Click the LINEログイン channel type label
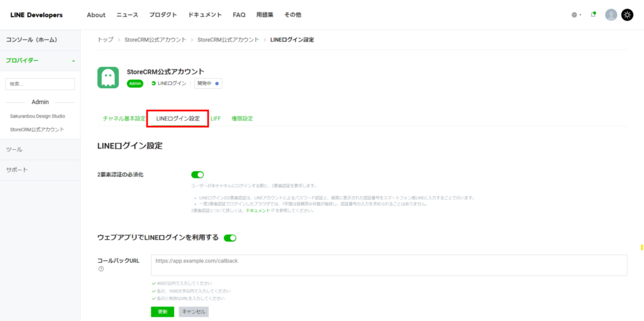644x321 pixels. tap(169, 84)
